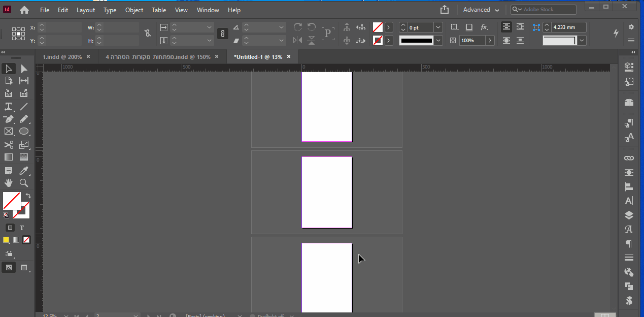Screen dimensions: 644x317
Task: Choose the Scissors tool
Action: click(9, 145)
